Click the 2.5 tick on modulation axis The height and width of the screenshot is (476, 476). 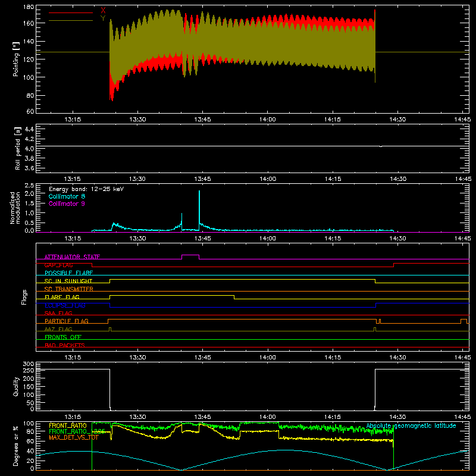[29, 186]
